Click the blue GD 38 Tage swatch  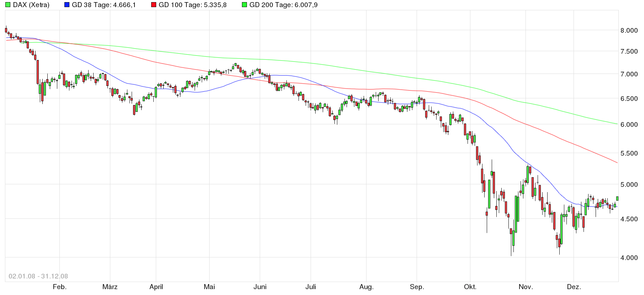coord(67,5)
